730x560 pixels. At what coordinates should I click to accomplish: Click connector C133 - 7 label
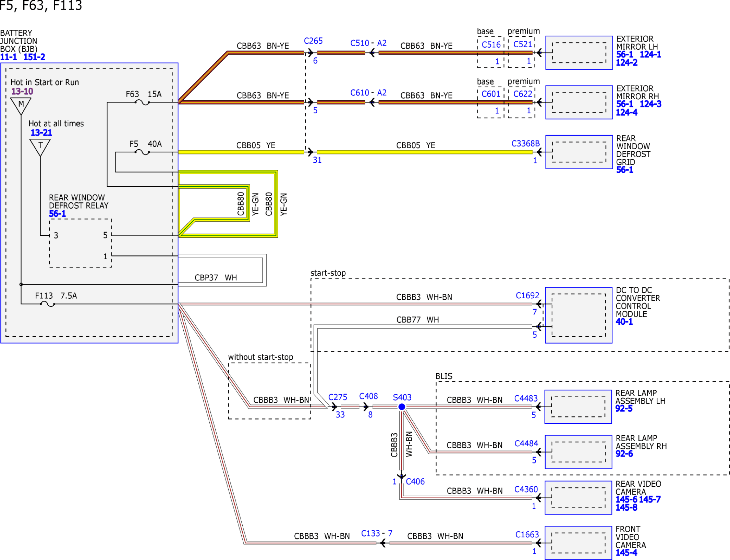coord(377,533)
